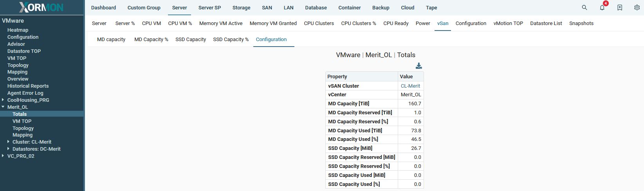Select the MD capacity sub-tab
Screen dimensions: 644x191
[x=111, y=39]
